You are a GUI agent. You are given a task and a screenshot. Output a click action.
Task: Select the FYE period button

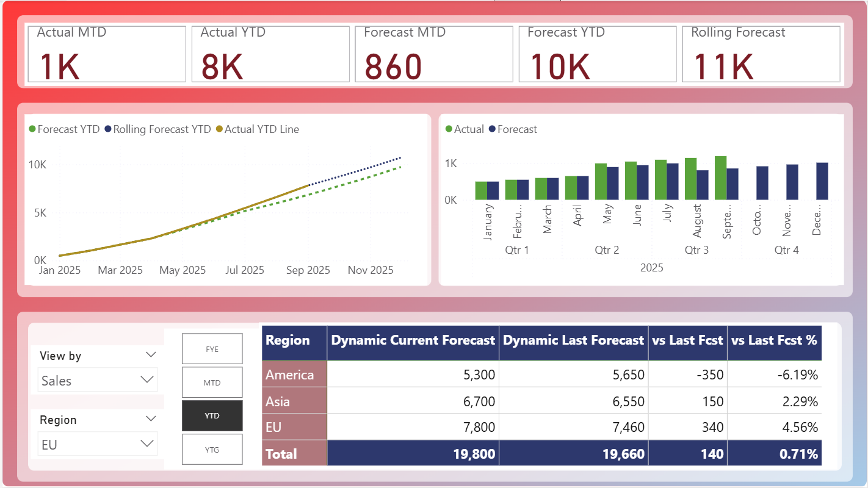212,349
